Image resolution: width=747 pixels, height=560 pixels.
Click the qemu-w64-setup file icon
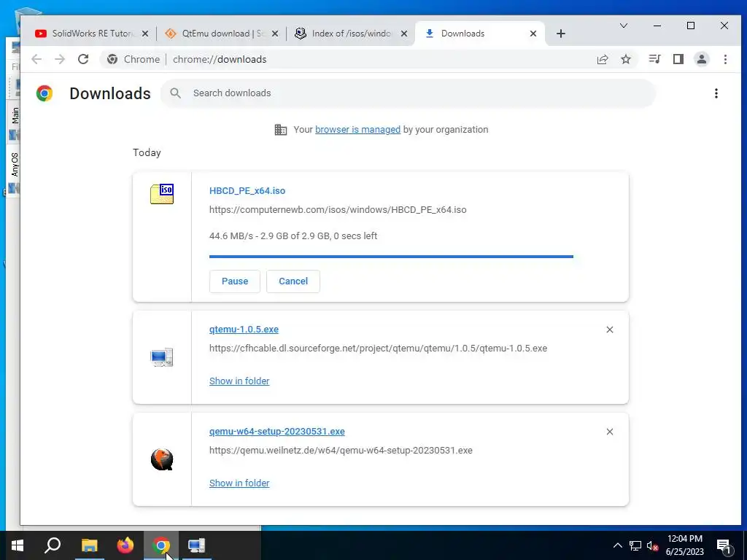pos(162,459)
